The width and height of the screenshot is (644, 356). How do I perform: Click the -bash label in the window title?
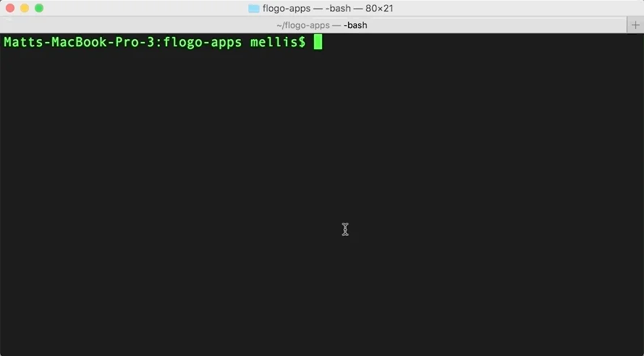[x=338, y=8]
